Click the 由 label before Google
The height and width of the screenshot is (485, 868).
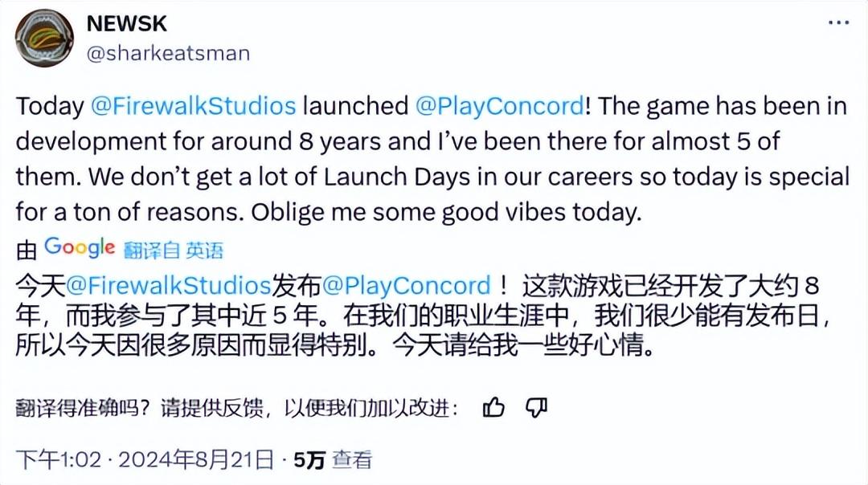26,251
